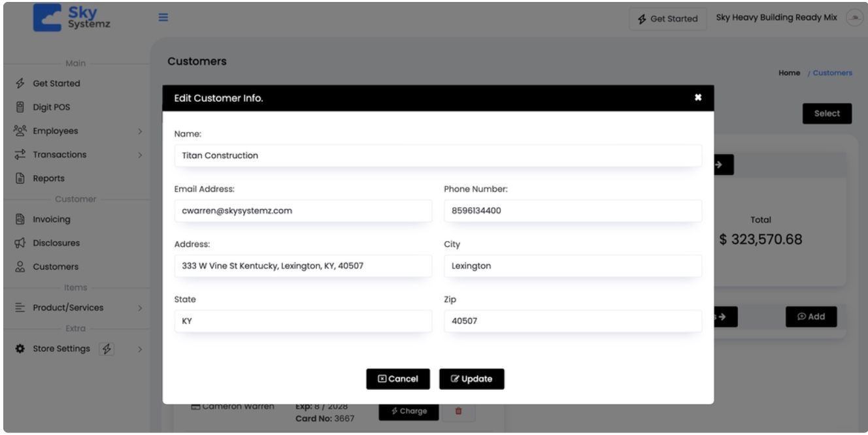Click the Cancel button
Image resolution: width=868 pixels, height=435 pixels.
point(398,379)
